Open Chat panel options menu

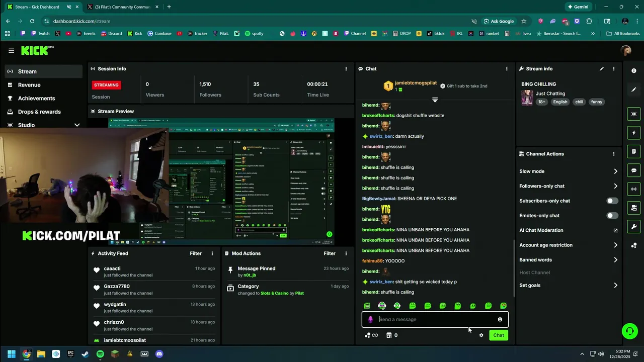coord(507,69)
